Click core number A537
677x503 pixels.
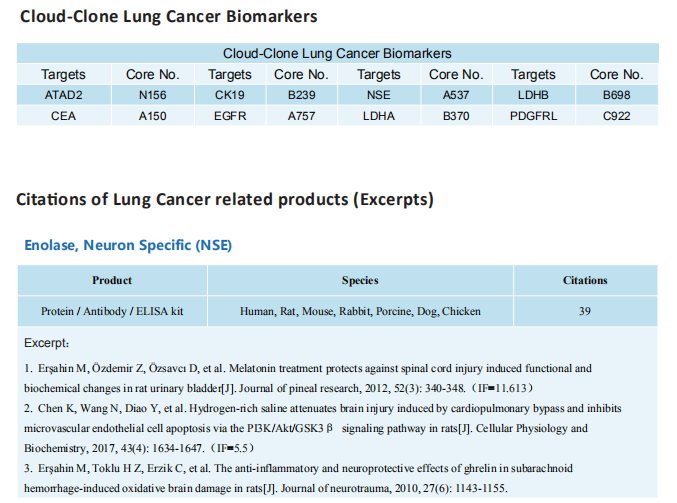[456, 95]
